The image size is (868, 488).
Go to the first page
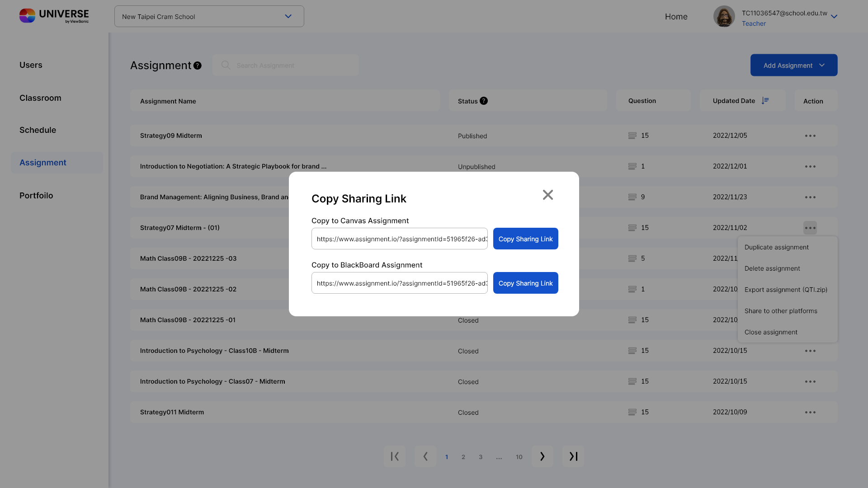tap(395, 456)
